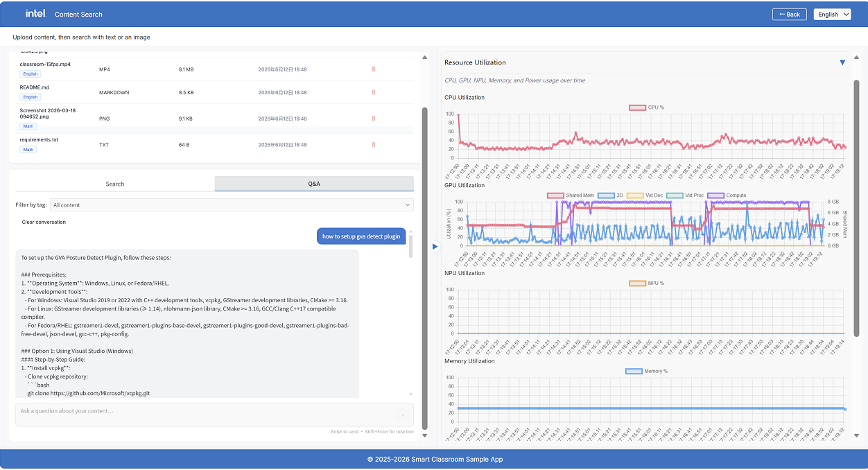The image size is (868, 470).
Task: Click the MARKDOWN type cell
Action: [x=114, y=92]
